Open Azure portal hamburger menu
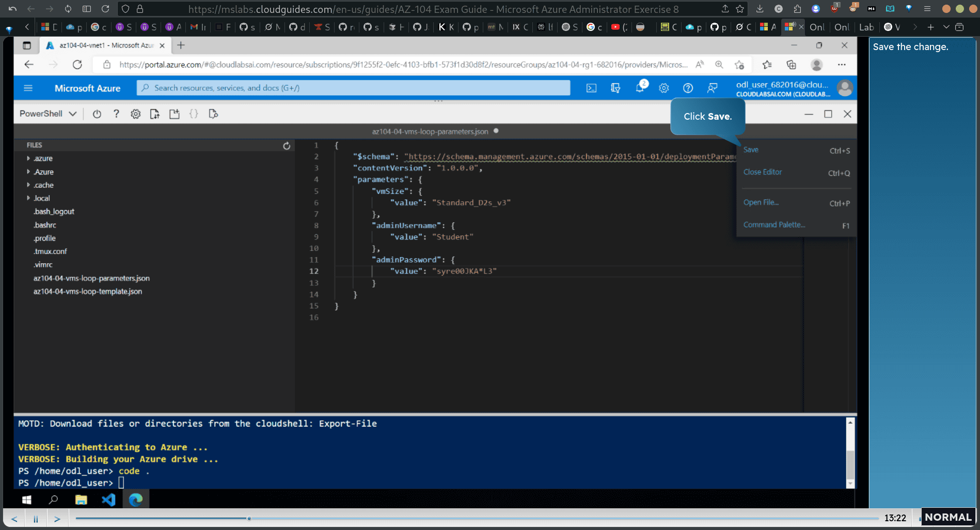The width and height of the screenshot is (980, 530). (x=28, y=88)
